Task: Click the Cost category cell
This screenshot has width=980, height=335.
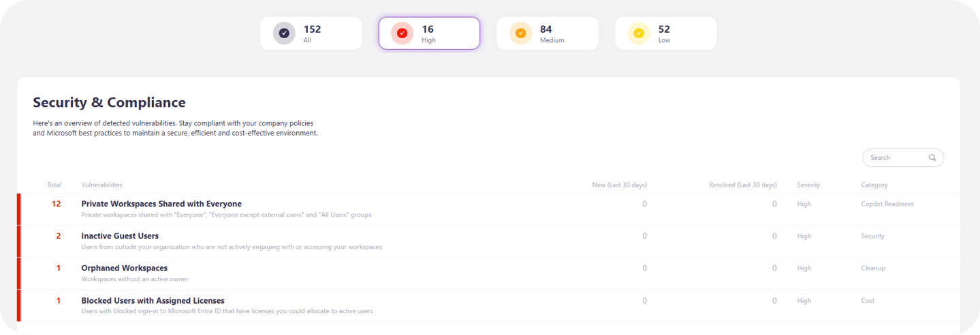Action: [868, 300]
